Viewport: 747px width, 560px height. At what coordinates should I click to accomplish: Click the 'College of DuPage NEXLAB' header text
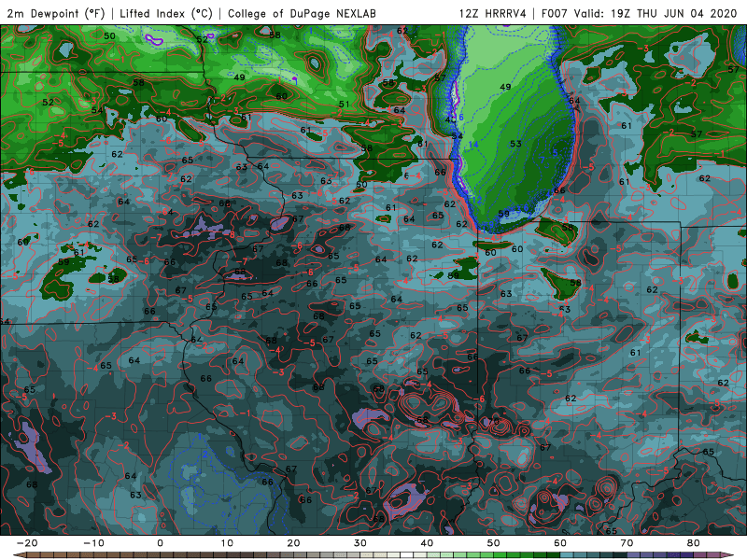(x=302, y=13)
